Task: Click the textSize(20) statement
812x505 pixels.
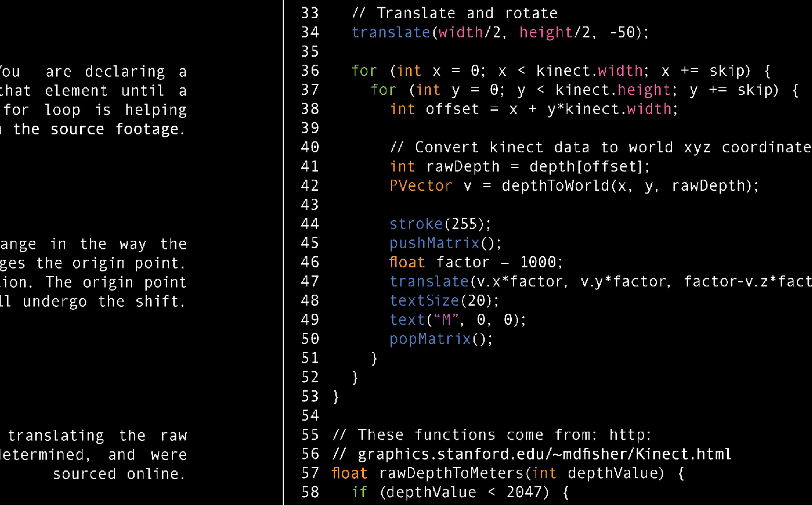Action: (444, 301)
